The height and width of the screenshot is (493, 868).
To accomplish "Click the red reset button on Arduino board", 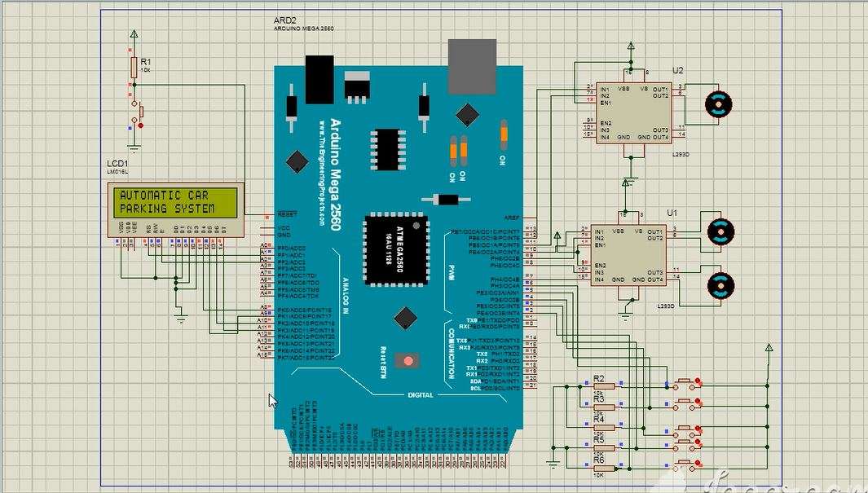I will (x=408, y=361).
